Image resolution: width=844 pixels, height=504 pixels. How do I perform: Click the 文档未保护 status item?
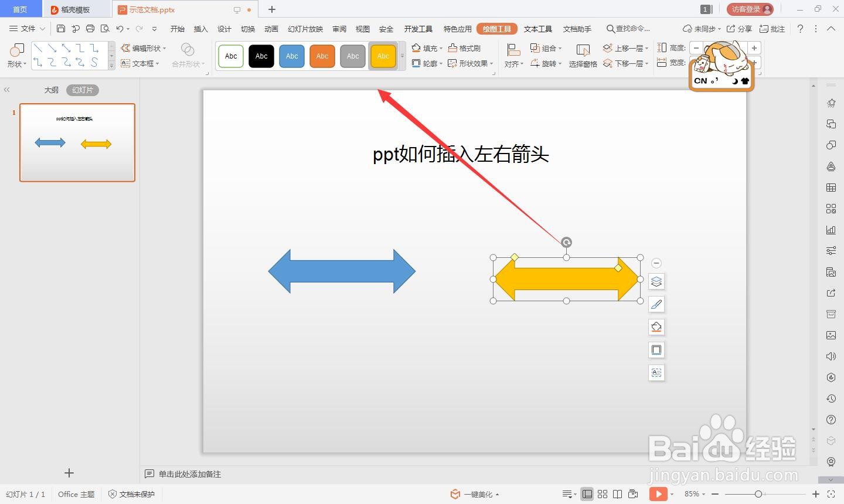point(132,494)
